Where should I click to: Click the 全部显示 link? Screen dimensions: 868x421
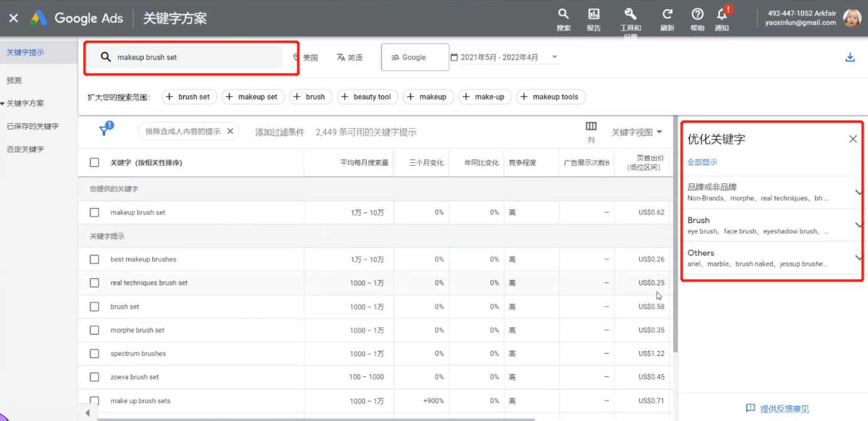tap(702, 161)
